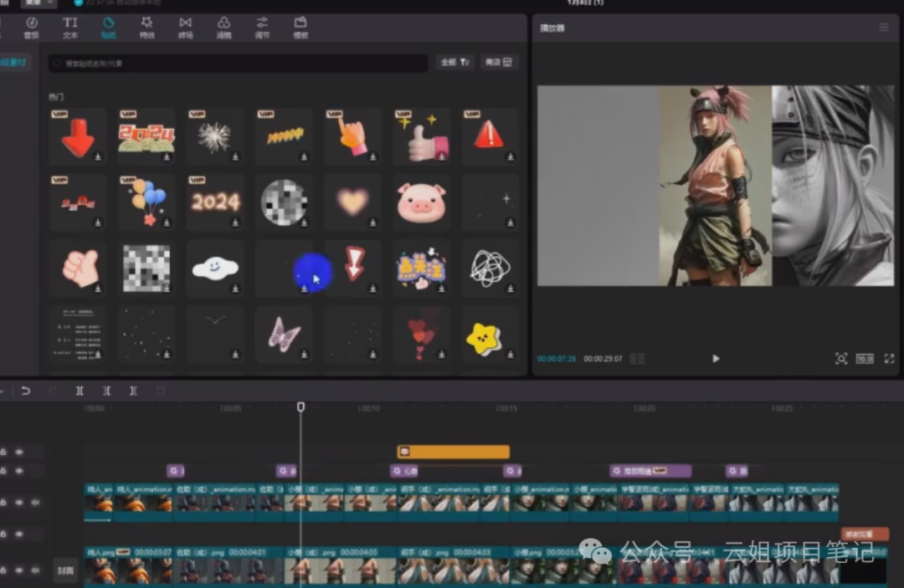The image size is (904, 588).
Task: Open the Filters (滤镜) tab
Action: click(223, 27)
